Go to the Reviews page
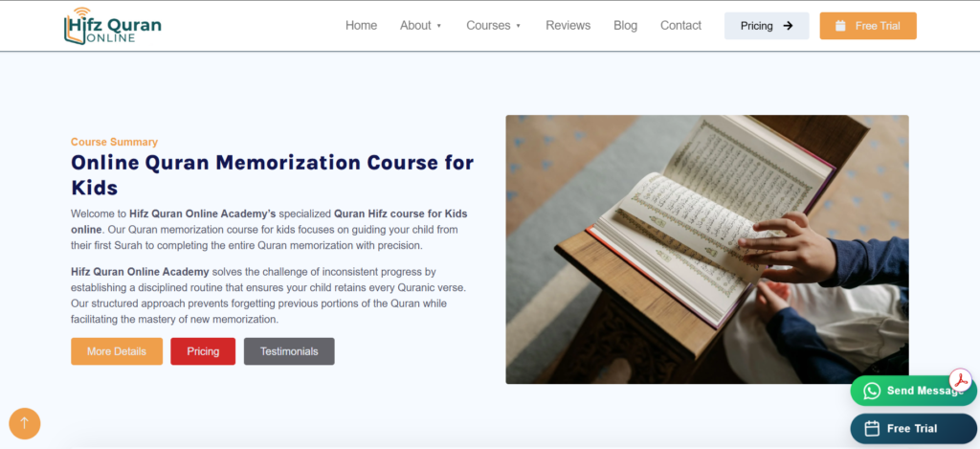 click(x=568, y=26)
